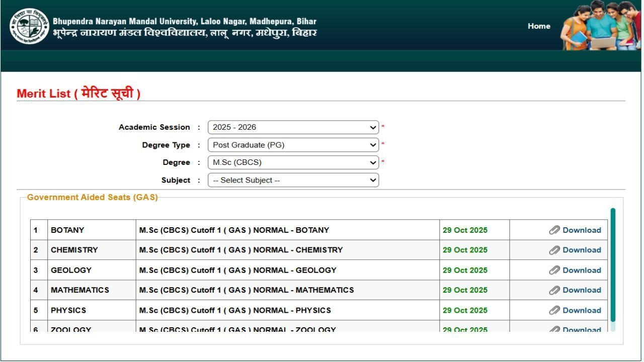Screen dimensions: 644x362
Task: Download the Mathematics cutoff list
Action: [x=582, y=290]
